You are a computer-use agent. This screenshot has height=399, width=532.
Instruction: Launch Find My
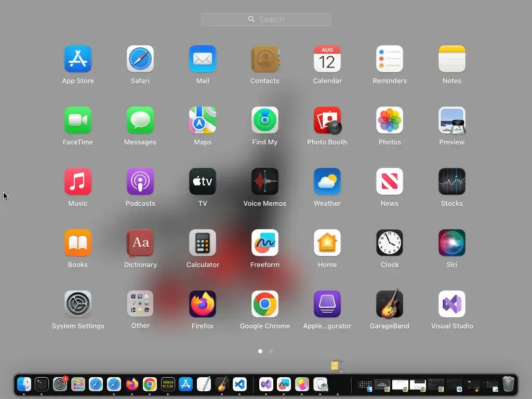[265, 120]
